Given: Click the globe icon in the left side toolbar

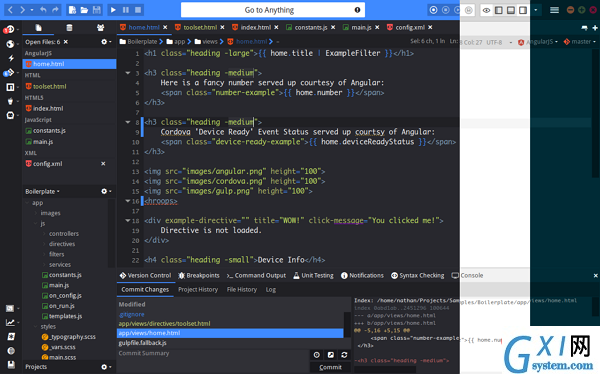Looking at the screenshot, I should click(10, 44).
